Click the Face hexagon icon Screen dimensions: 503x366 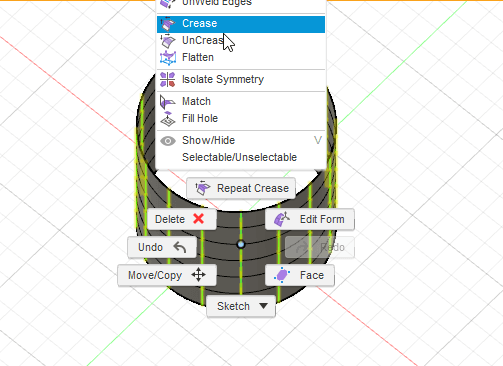[x=282, y=275]
